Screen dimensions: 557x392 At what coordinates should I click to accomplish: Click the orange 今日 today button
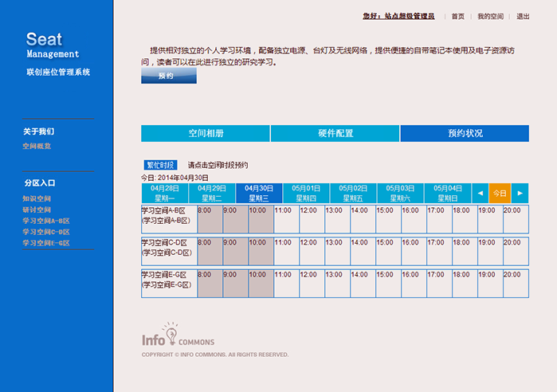pos(500,193)
